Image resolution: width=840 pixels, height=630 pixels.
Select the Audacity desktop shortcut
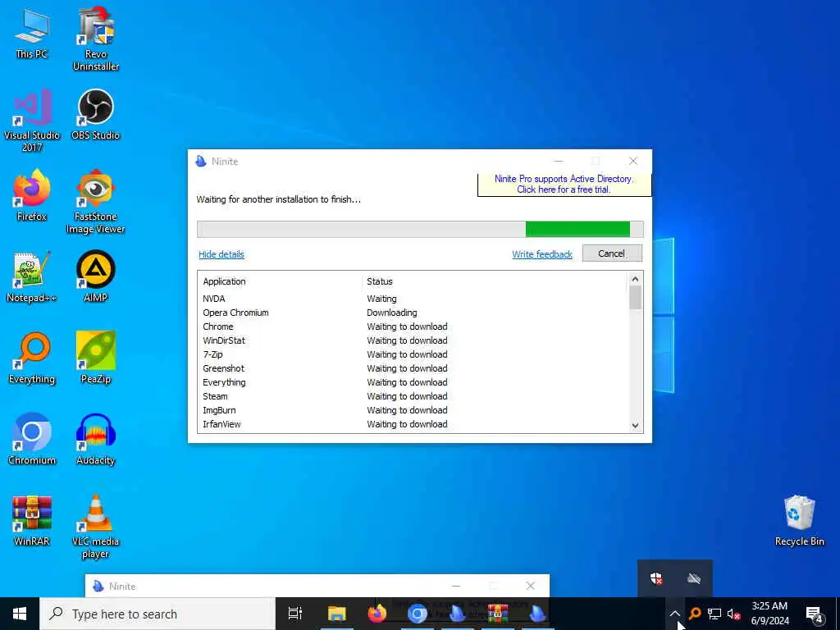point(95,440)
